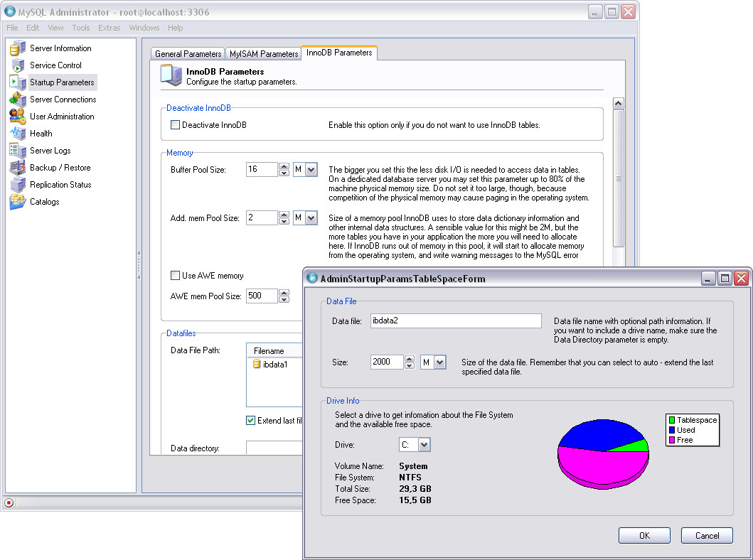Open the Windows menu
753x560 pixels.
pyautogui.click(x=144, y=28)
